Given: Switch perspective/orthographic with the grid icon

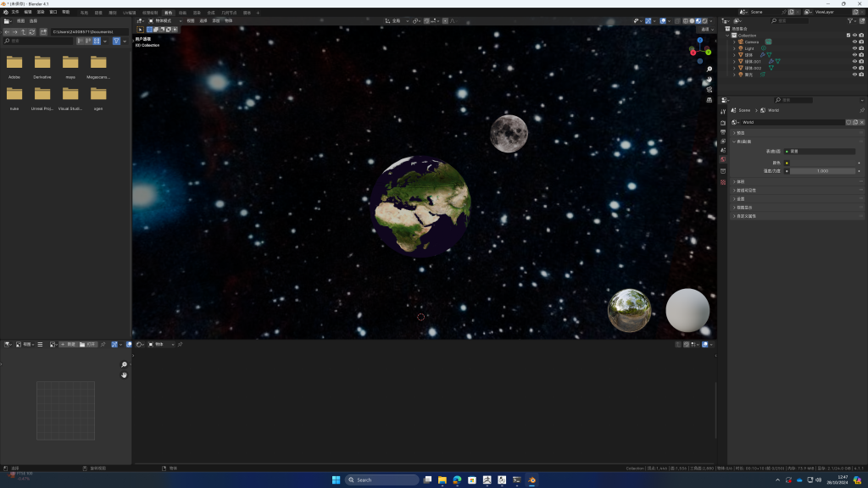Looking at the screenshot, I should pyautogui.click(x=709, y=99).
